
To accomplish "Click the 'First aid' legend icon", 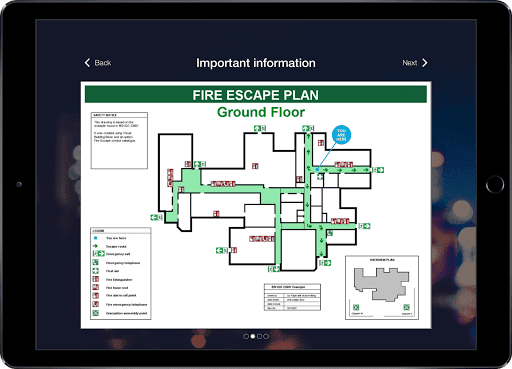I will pos(96,271).
